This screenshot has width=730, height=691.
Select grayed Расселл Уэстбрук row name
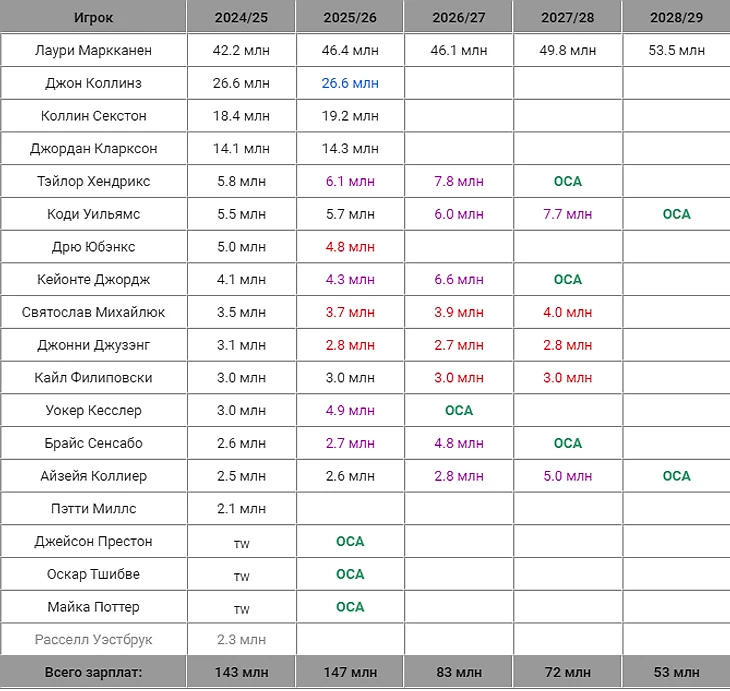click(x=93, y=640)
